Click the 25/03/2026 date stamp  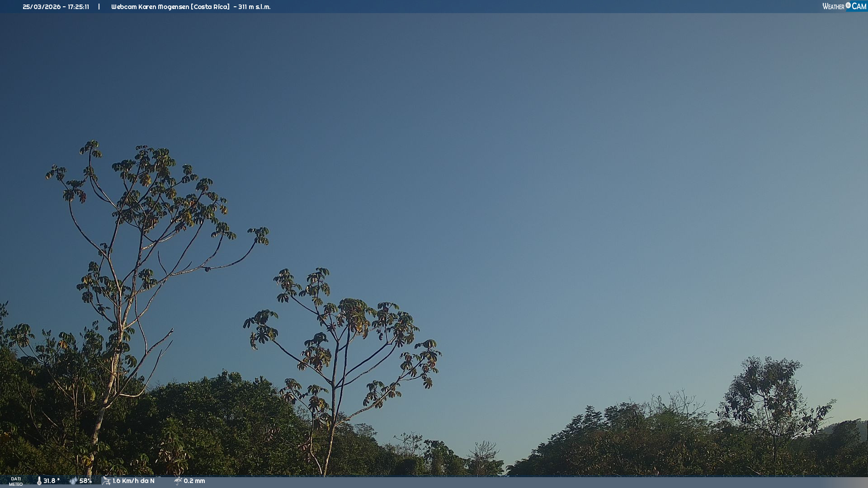pos(42,7)
